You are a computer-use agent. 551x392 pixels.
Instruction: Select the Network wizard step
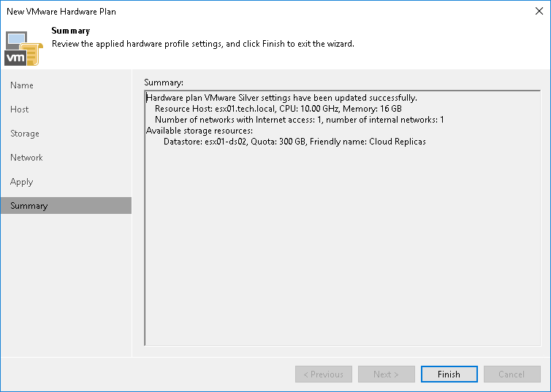click(66, 158)
